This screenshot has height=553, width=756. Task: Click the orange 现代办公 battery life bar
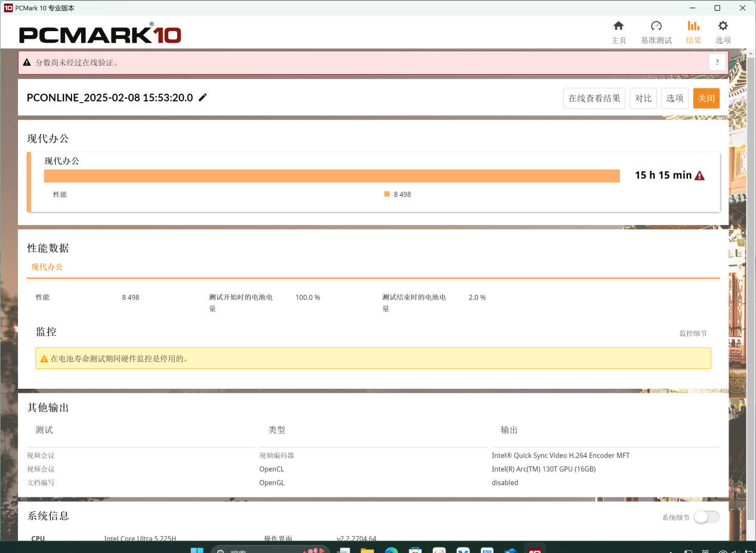[332, 176]
